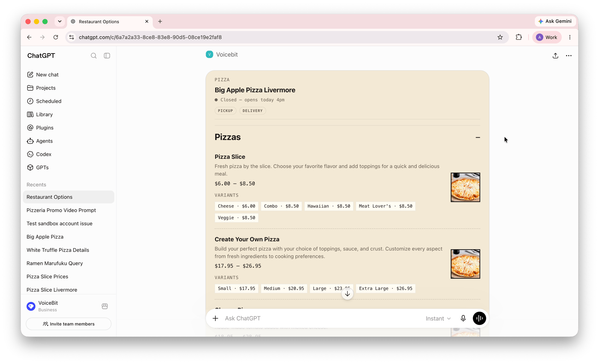Click Invite team members button
599x364 pixels.
tap(69, 324)
